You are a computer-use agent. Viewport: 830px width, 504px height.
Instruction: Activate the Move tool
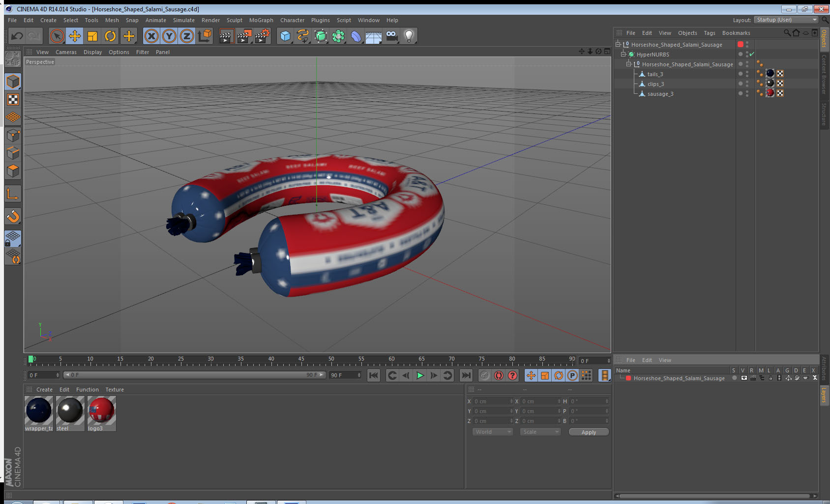75,36
